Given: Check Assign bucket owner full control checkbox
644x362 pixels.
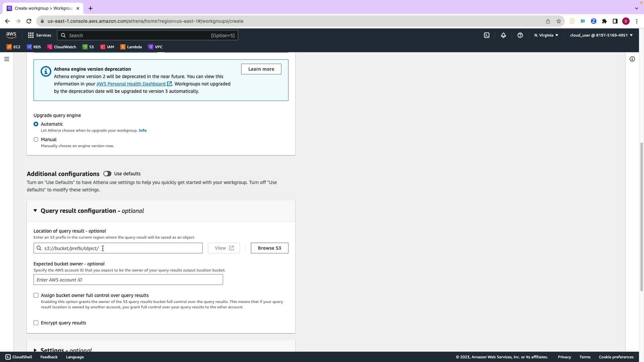Looking at the screenshot, I should (x=36, y=295).
